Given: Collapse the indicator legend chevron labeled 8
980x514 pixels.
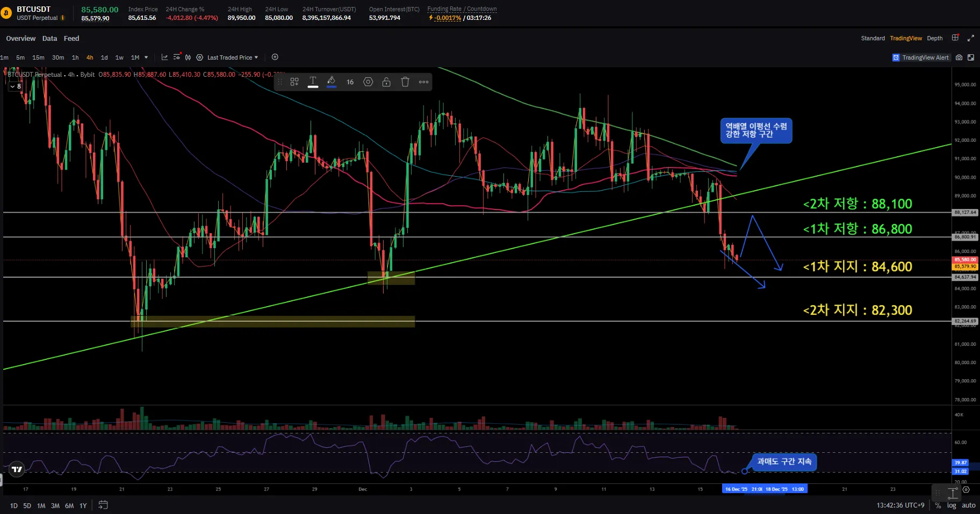Looking at the screenshot, I should tap(12, 86).
